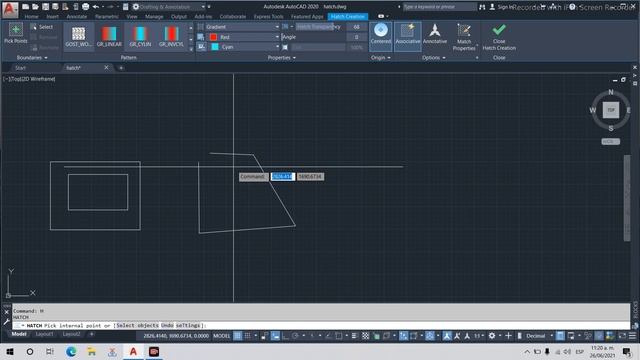Click the red screen recorder taskbar icon
This screenshot has height=360, width=640.
(154, 351)
